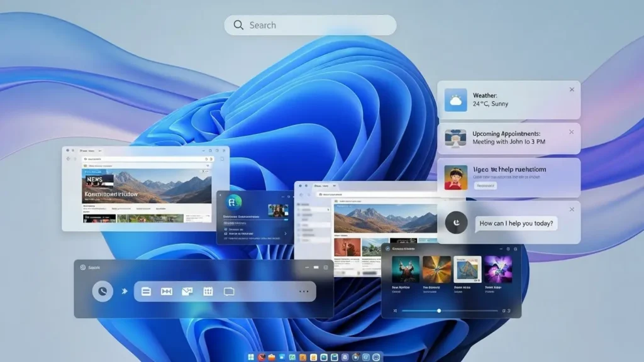Open the chat bubble icon in the quick panel
The height and width of the screenshot is (362, 644).
(229, 291)
